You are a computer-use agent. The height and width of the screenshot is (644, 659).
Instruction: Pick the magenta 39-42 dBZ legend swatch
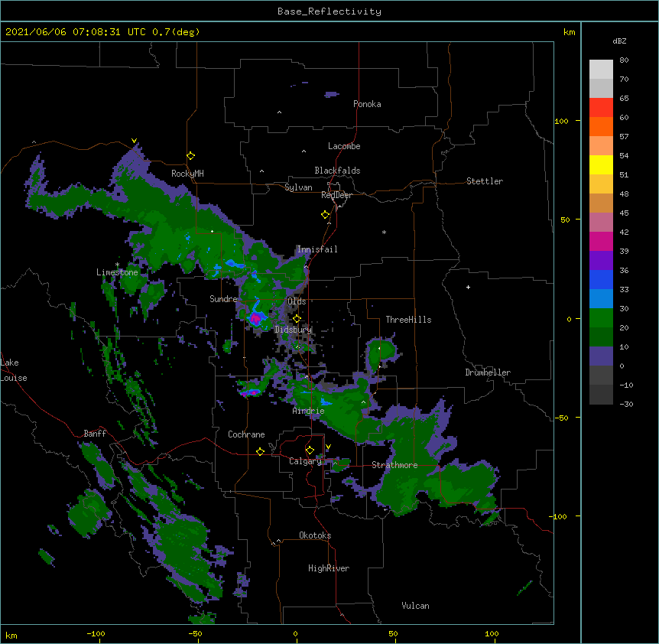pos(601,242)
